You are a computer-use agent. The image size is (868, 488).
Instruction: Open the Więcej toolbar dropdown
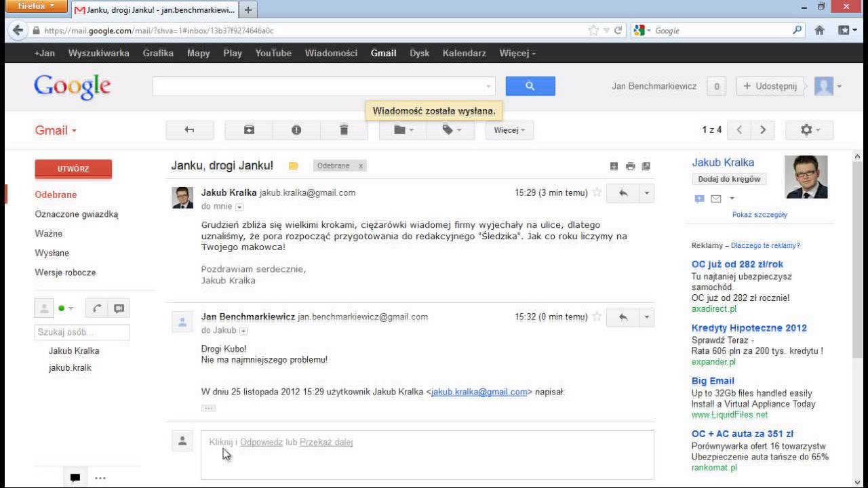coord(509,130)
